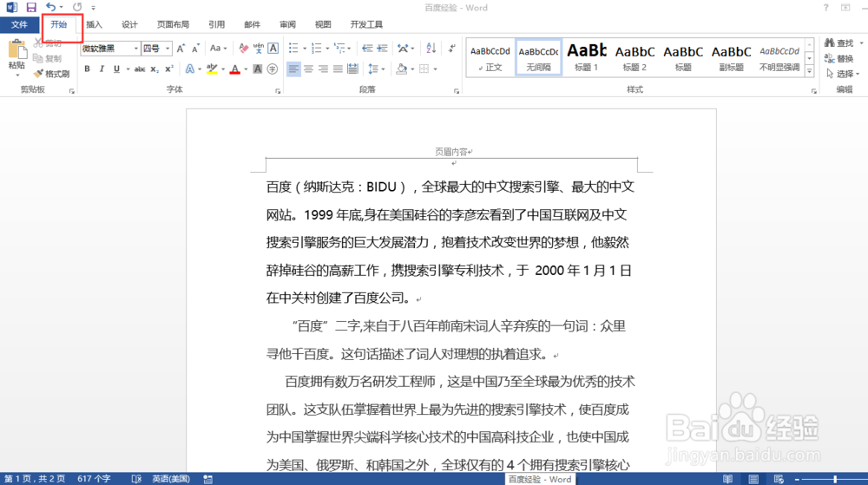Screen dimensions: 868x485
Task: Open the Select (选择) dropdown
Action: pos(843,74)
